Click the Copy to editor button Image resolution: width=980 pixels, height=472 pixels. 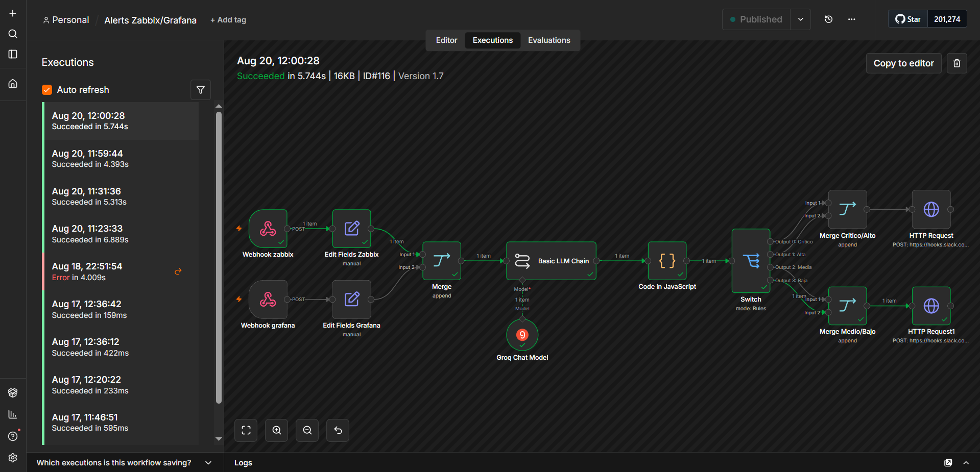(x=903, y=63)
